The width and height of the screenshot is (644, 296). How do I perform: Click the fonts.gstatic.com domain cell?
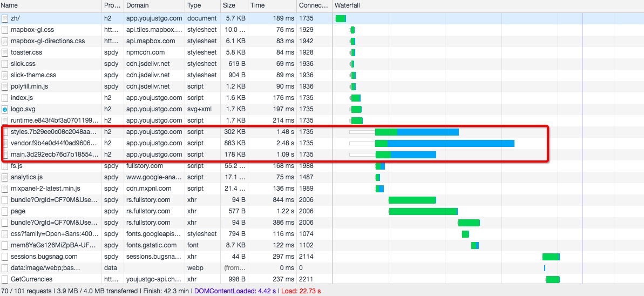tap(151, 245)
